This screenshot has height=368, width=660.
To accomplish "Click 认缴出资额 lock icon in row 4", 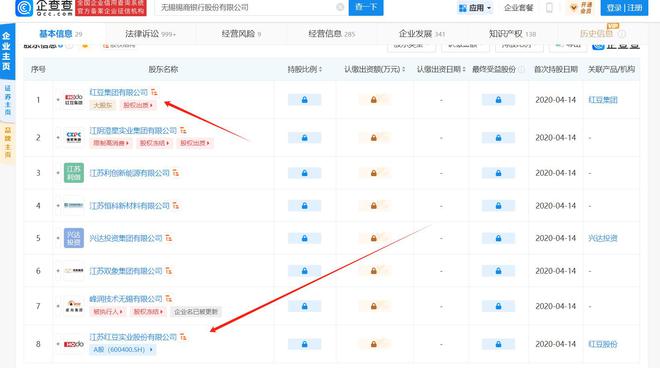I will [x=374, y=205].
